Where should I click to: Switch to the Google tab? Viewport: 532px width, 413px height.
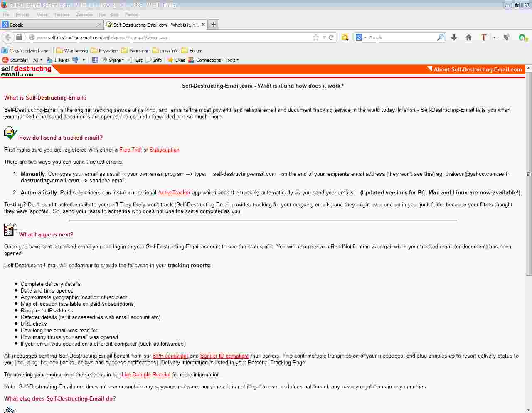click(x=52, y=25)
